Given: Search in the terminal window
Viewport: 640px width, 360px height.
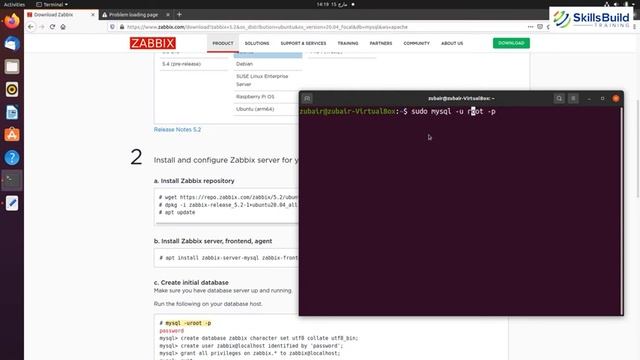Looking at the screenshot, I should pyautogui.click(x=559, y=98).
